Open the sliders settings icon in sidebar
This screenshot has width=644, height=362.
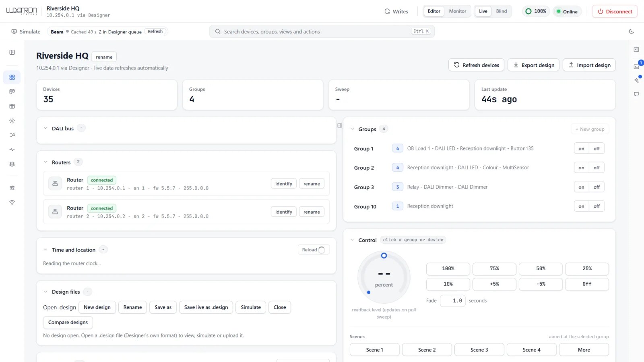click(12, 188)
